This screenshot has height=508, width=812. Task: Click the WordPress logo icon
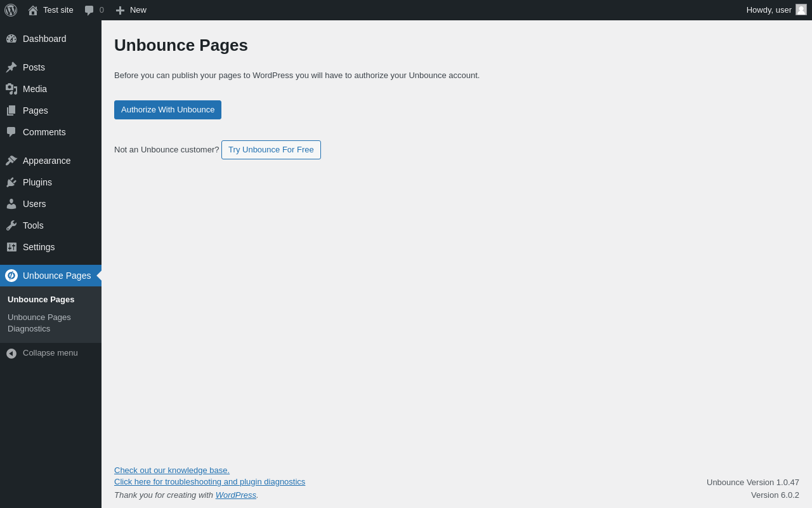pyautogui.click(x=11, y=10)
